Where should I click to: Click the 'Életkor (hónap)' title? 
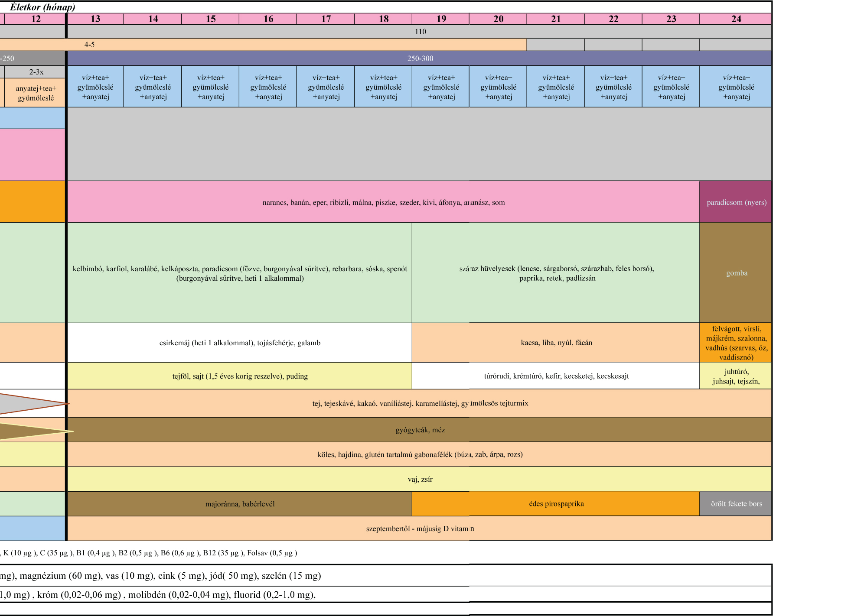[x=42, y=7]
